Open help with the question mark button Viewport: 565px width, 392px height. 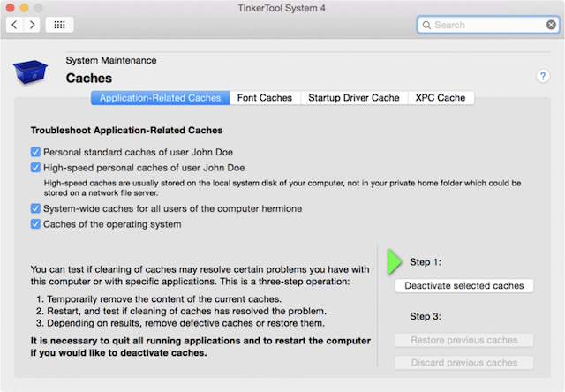(x=543, y=76)
